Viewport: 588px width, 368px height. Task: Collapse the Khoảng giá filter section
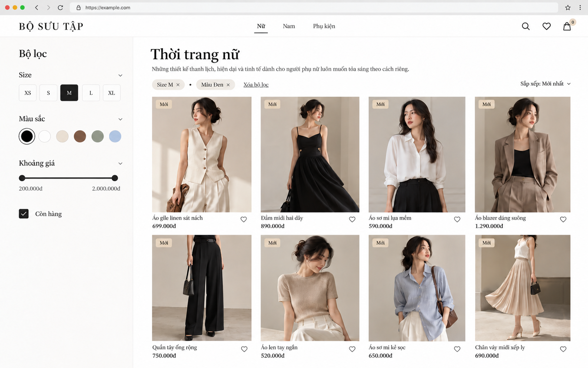coord(120,164)
